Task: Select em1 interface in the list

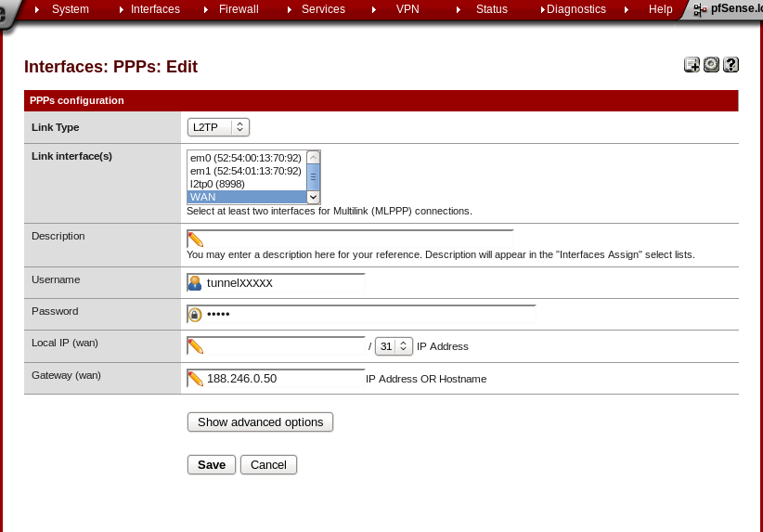Action: [245, 171]
